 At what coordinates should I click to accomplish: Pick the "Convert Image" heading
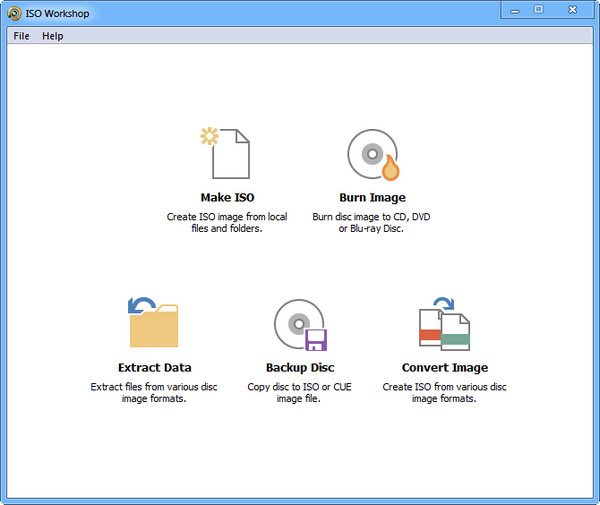pyautogui.click(x=445, y=368)
